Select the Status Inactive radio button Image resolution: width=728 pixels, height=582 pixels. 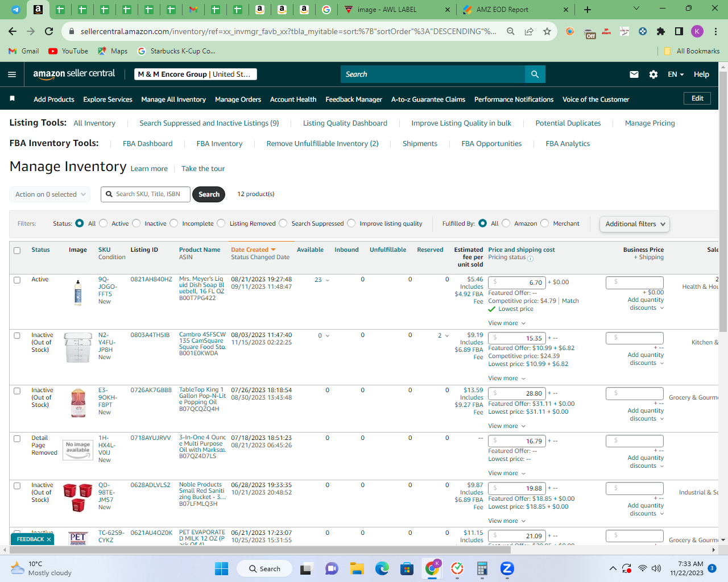136,223
